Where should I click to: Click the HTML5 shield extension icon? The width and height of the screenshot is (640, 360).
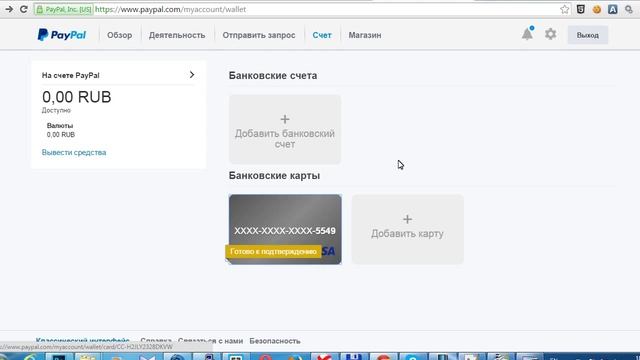[580, 9]
